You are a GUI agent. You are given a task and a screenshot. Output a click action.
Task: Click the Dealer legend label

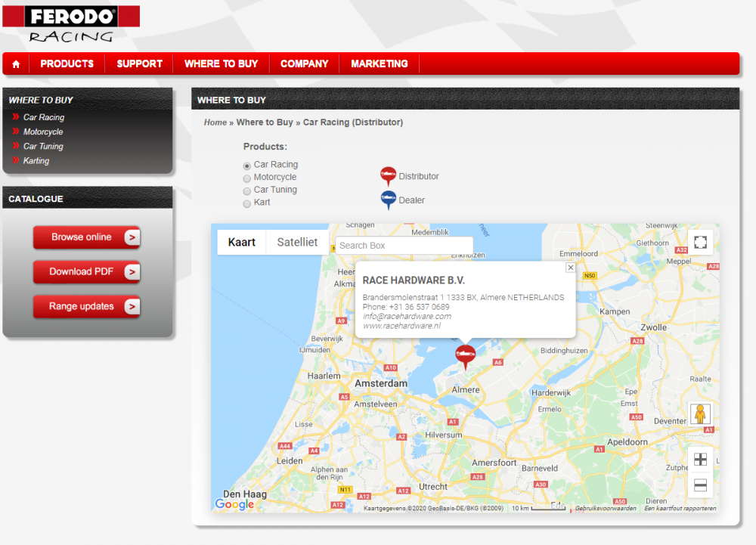tap(412, 200)
